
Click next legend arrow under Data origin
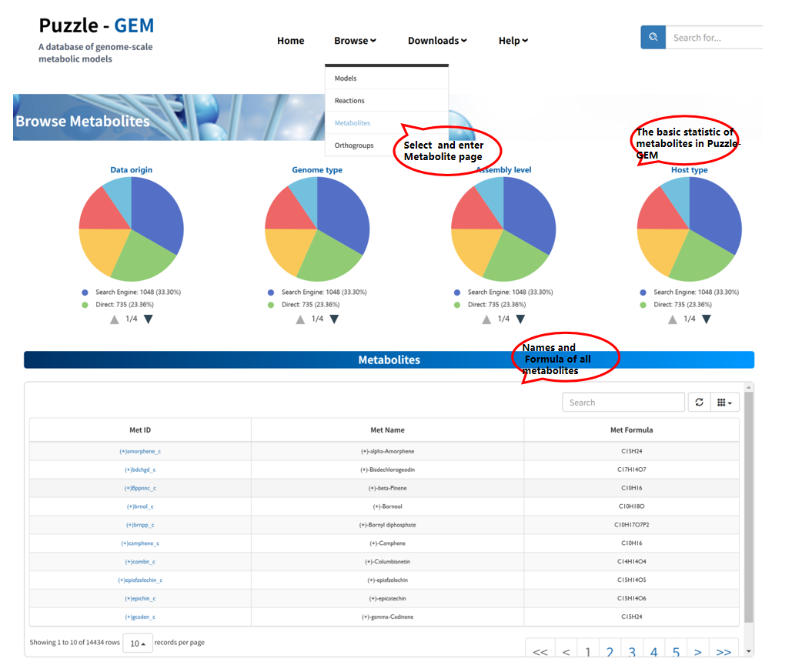point(148,319)
